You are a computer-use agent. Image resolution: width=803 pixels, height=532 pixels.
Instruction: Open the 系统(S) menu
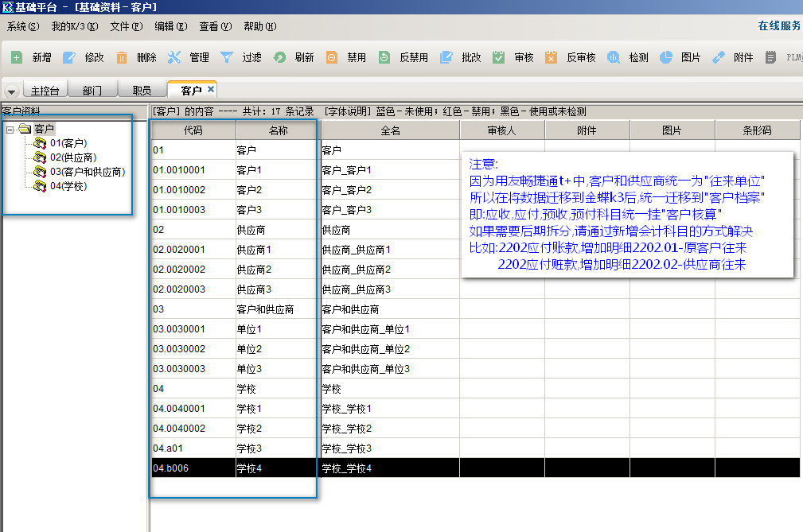(23, 26)
